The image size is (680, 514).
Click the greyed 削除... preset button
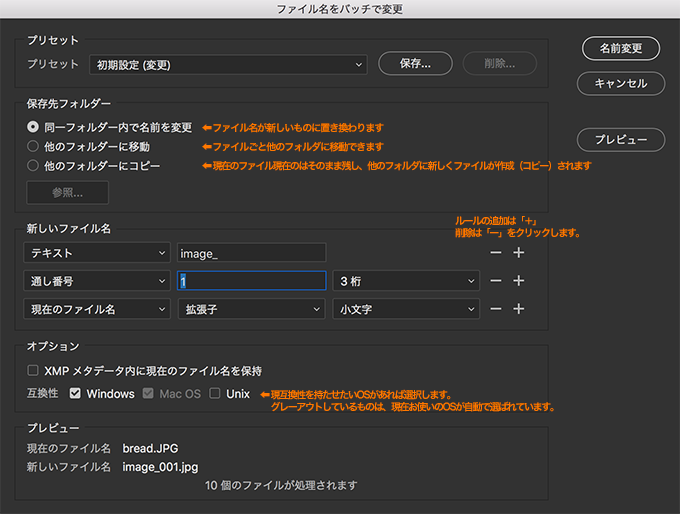pos(500,64)
